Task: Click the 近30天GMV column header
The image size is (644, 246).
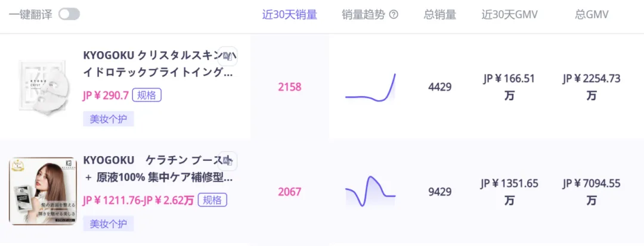Action: [510, 15]
